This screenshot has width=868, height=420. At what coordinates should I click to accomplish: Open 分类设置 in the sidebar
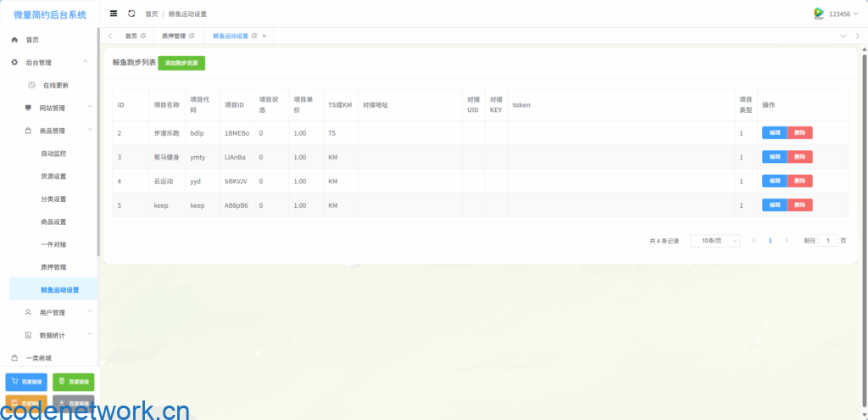point(53,199)
